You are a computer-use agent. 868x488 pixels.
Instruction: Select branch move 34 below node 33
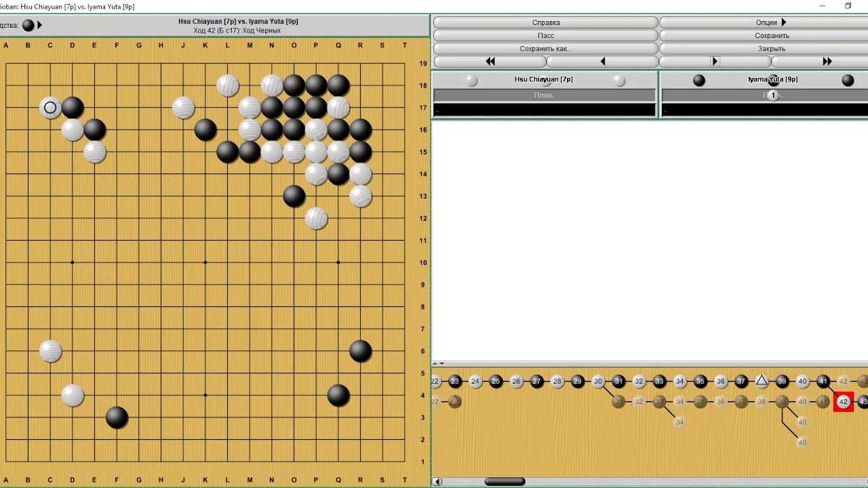point(679,422)
